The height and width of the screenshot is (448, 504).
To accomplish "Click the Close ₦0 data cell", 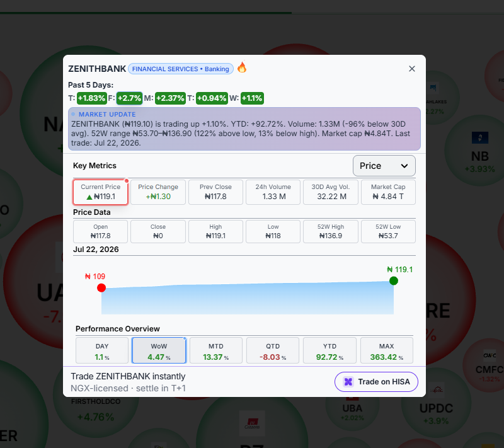I will pos(158,231).
